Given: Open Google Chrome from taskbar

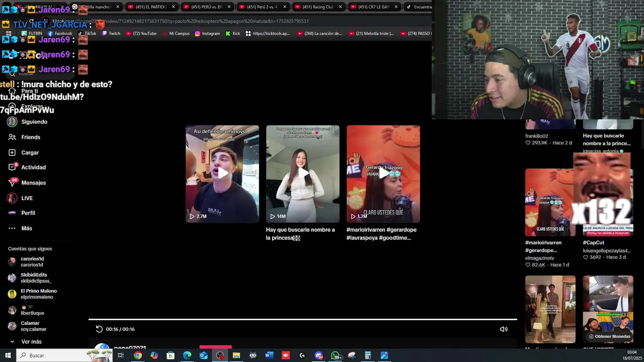Looking at the screenshot, I should pos(137,355).
